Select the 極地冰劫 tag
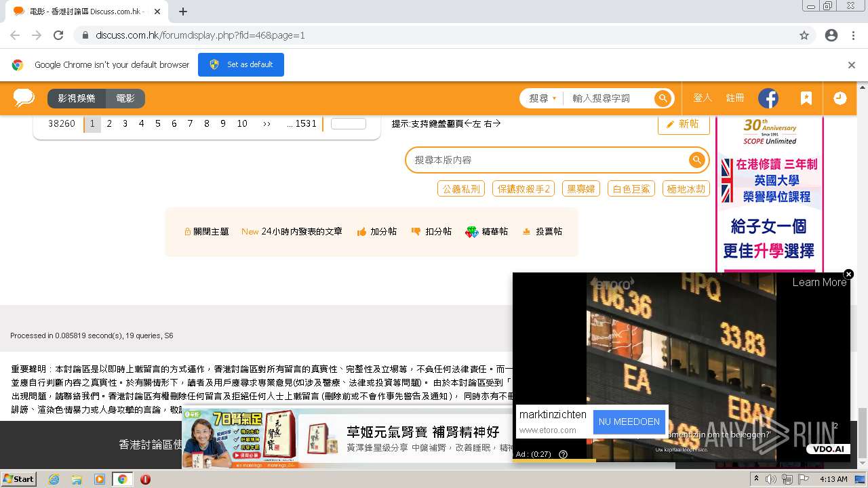Image resolution: width=868 pixels, height=488 pixels. pos(686,189)
